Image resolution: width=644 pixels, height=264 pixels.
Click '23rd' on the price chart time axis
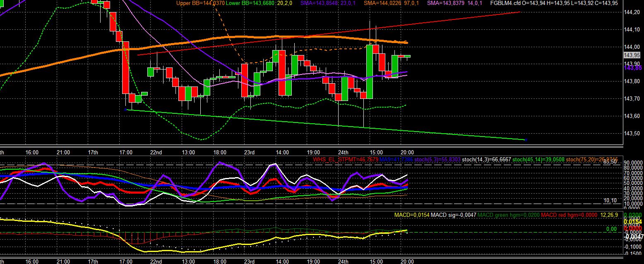250,152
